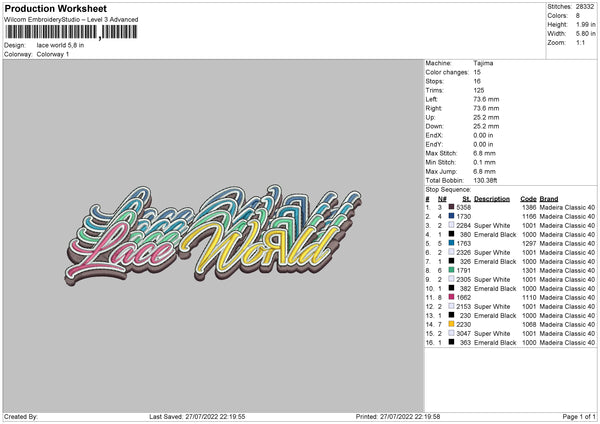
Task: Click the Machine value "Tajima"
Action: pyautogui.click(x=483, y=63)
